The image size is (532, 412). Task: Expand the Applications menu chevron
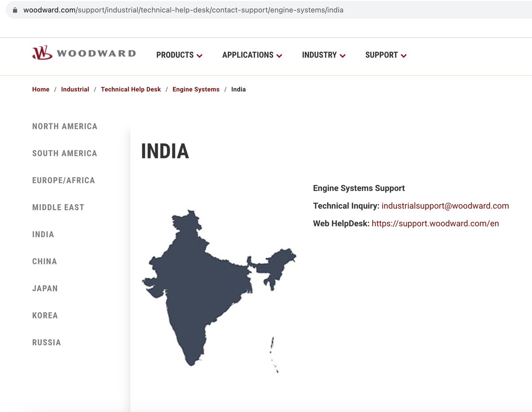click(279, 56)
